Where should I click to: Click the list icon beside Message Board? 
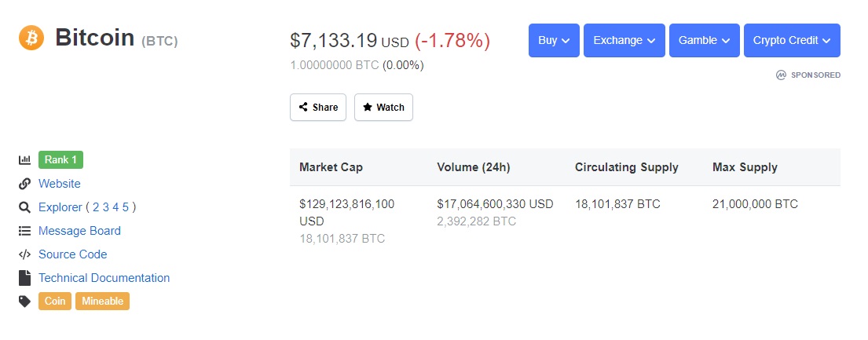[24, 231]
